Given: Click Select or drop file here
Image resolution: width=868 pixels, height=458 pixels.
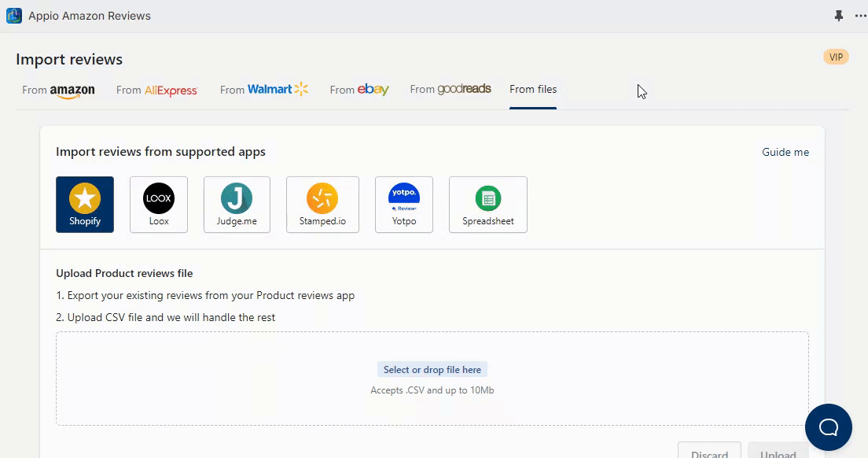Looking at the screenshot, I should 432,370.
